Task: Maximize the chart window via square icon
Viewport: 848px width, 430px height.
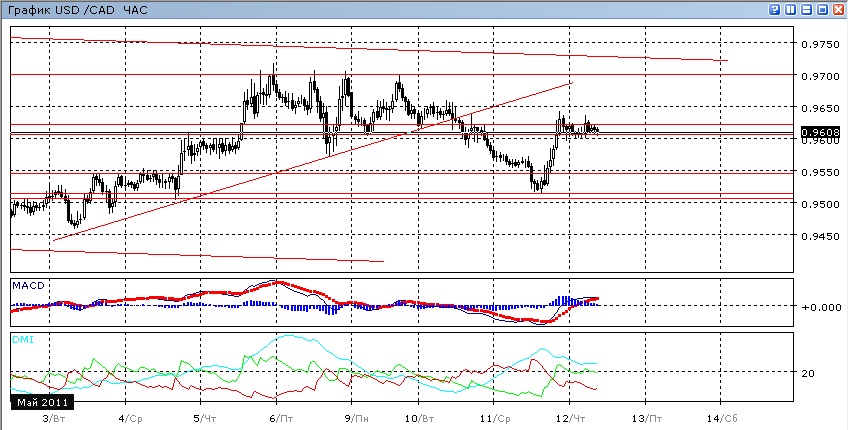Action: pyautogui.click(x=823, y=9)
